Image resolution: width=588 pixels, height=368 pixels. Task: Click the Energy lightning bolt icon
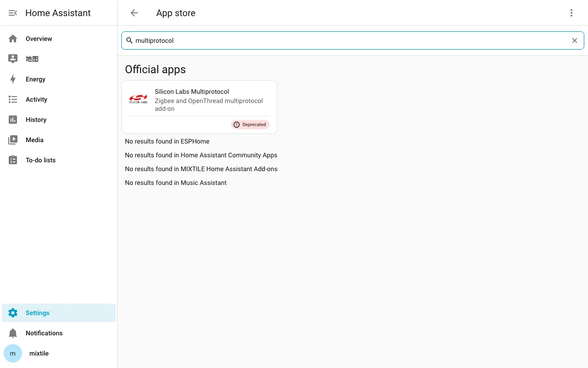tap(13, 79)
